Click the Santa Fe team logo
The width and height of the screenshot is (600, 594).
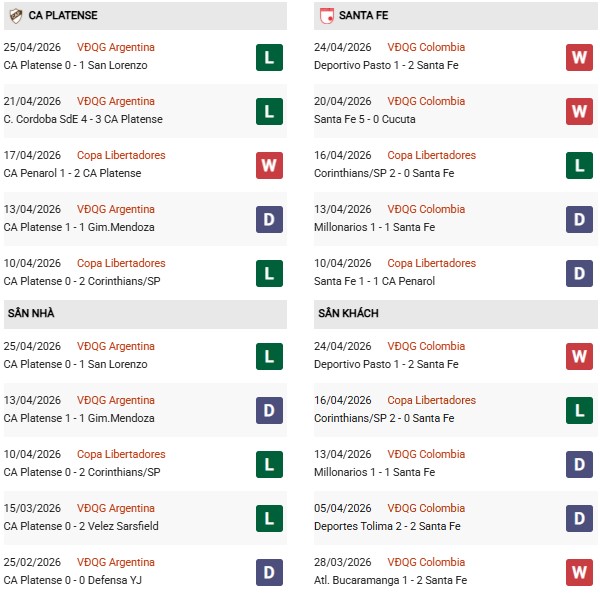tap(326, 16)
